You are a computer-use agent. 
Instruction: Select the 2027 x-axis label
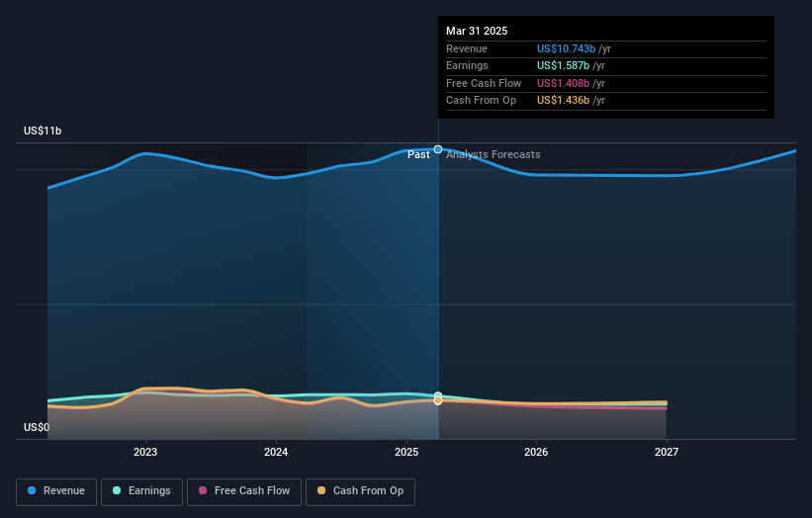pos(667,452)
